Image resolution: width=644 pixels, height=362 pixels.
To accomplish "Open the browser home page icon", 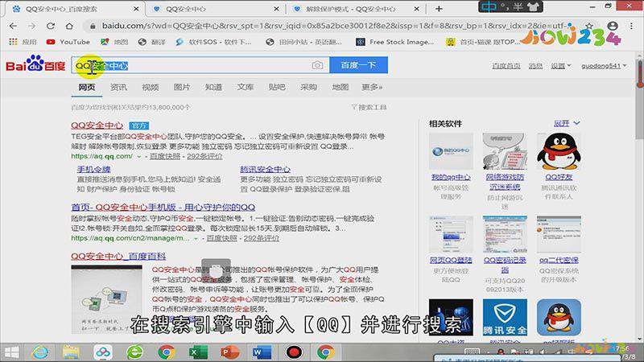I will pyautogui.click(x=69, y=26).
